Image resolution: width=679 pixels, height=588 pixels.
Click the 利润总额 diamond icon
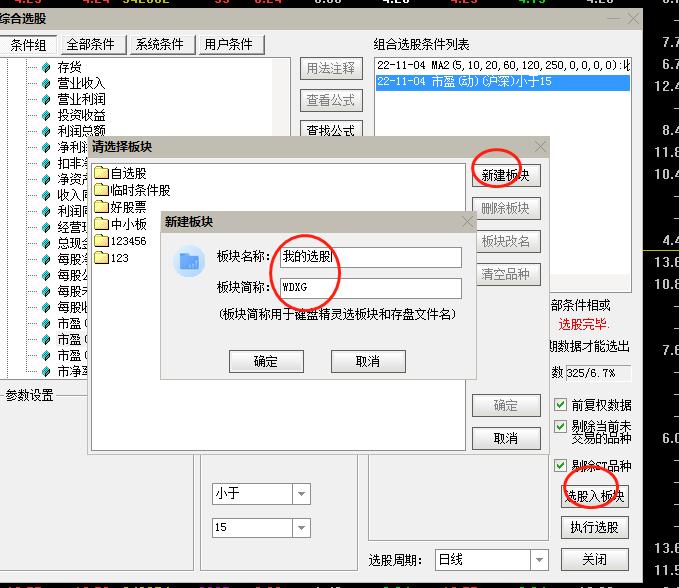coord(46,132)
